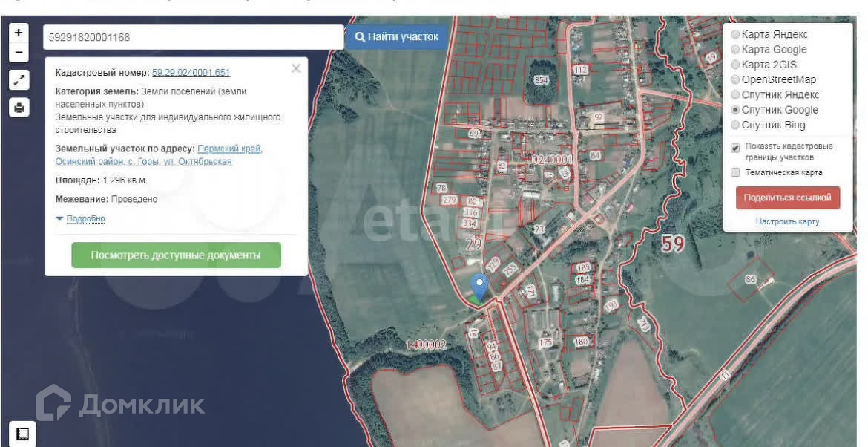The image size is (868, 447).
Task: Zoom out with the minus button
Action: 19,53
